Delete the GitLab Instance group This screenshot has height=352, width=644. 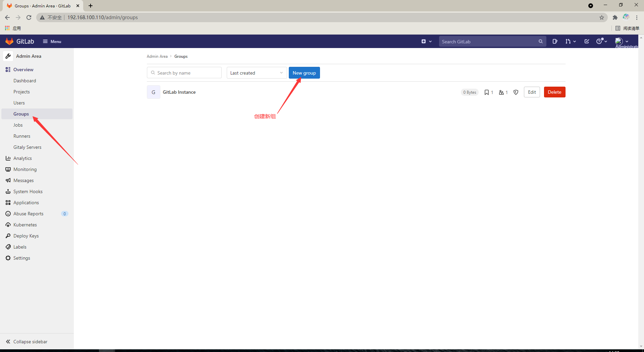(554, 92)
